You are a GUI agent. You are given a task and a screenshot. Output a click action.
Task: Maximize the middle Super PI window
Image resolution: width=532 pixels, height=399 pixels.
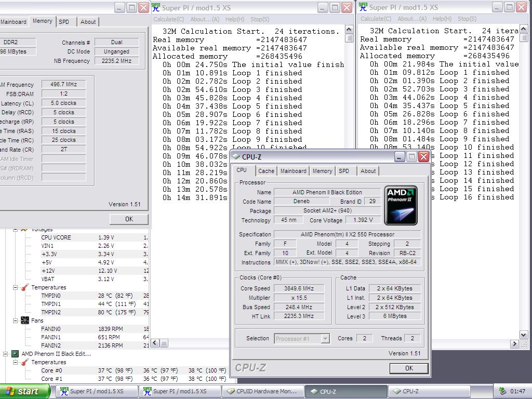(x=335, y=7)
